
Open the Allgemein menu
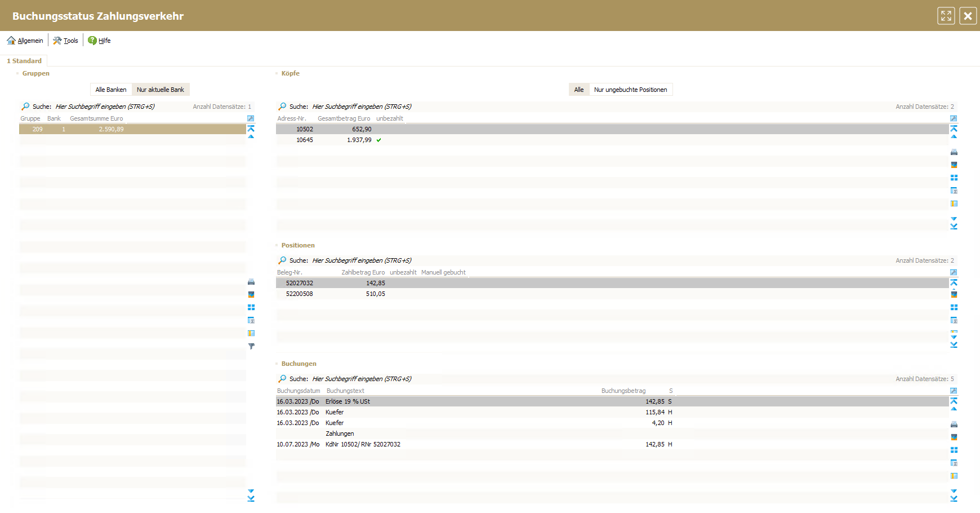[x=25, y=41]
